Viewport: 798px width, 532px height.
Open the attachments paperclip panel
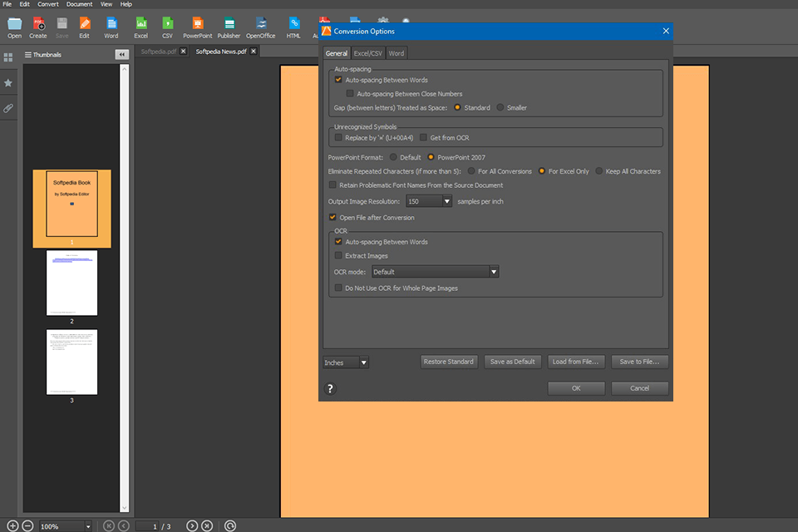(8, 109)
